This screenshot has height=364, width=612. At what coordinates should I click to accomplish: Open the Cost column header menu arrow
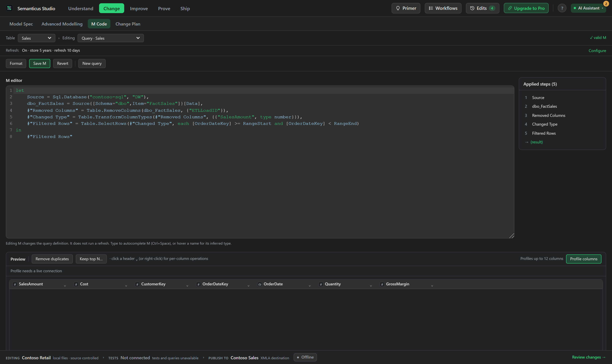pos(126,286)
